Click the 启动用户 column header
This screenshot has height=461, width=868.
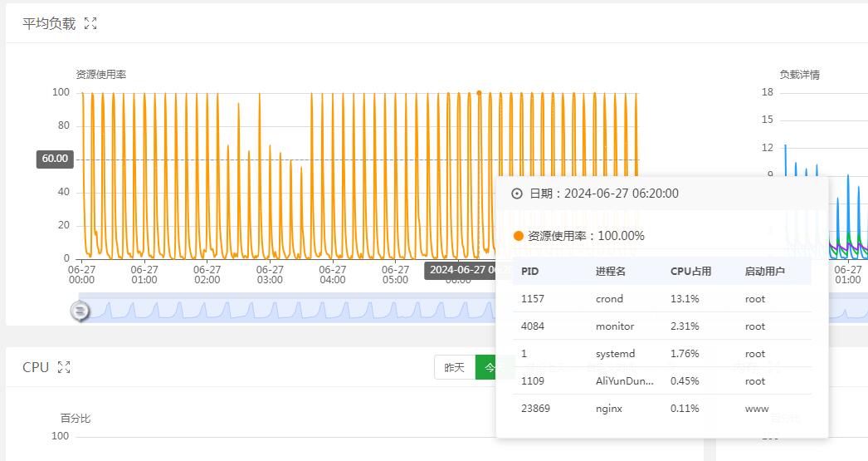coord(764,272)
